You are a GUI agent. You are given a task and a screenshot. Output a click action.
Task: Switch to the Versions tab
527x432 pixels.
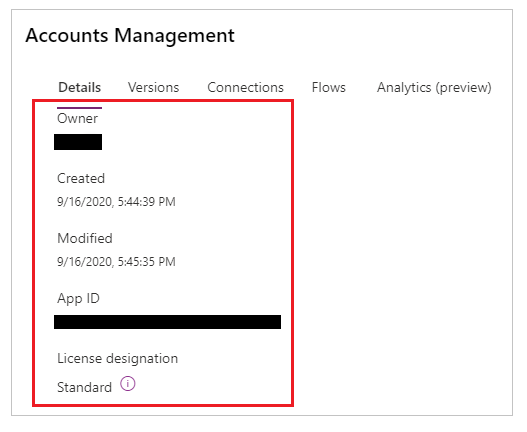(x=154, y=87)
